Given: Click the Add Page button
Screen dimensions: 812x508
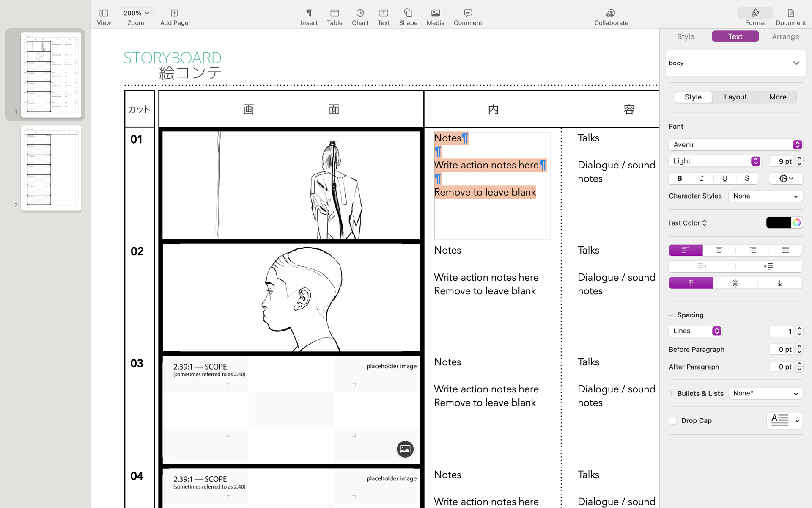Looking at the screenshot, I should click(x=174, y=17).
